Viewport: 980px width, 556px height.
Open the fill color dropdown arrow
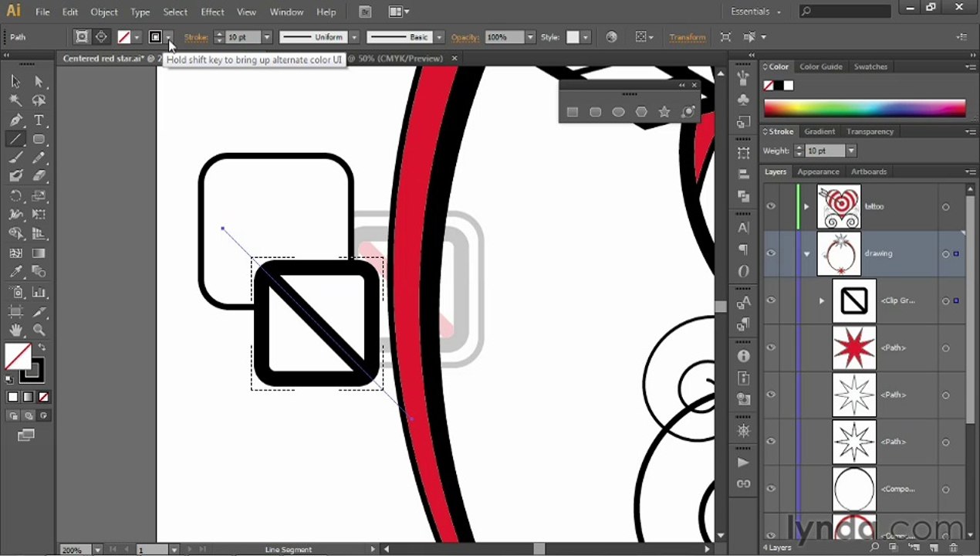coord(137,37)
